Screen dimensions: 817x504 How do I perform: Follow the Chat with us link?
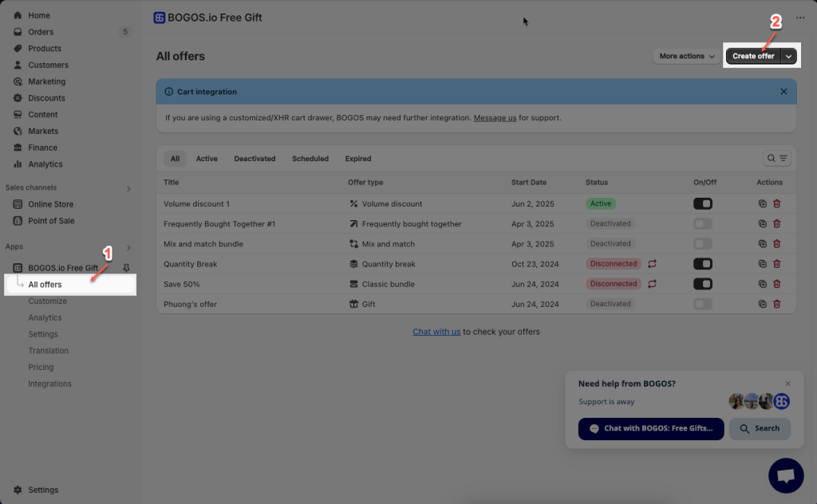[436, 333]
